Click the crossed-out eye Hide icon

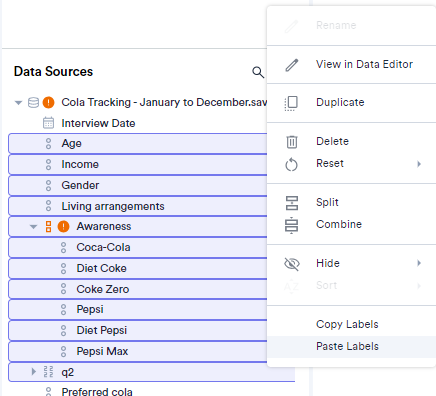292,264
